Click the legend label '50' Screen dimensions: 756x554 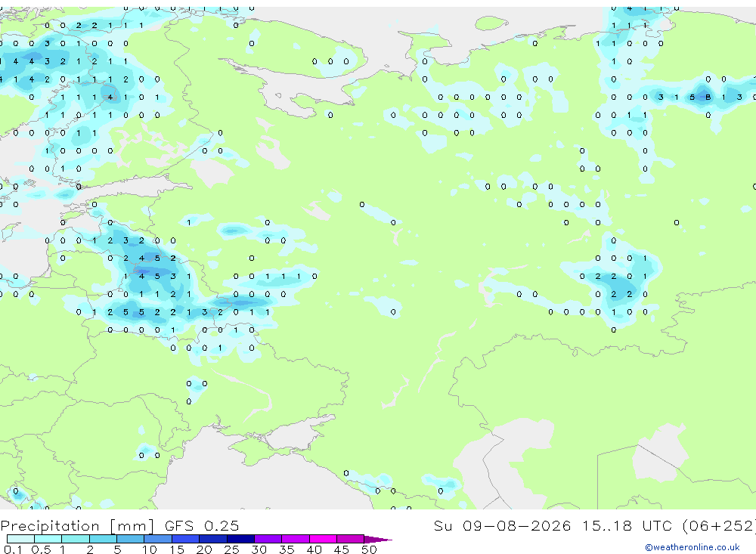pos(369,549)
